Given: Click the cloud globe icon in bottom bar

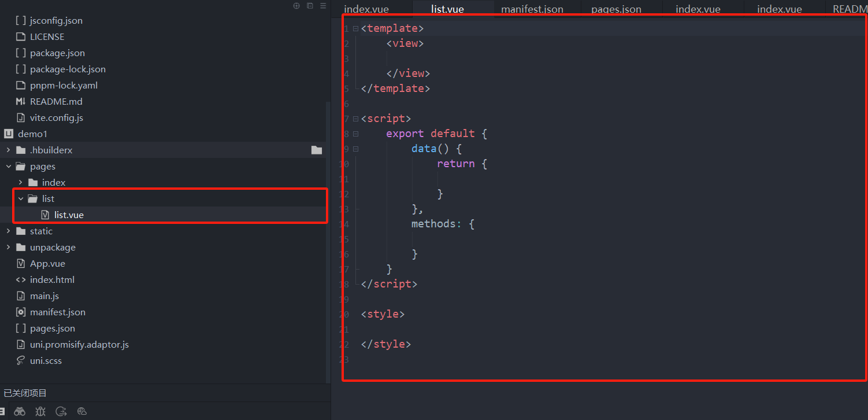Looking at the screenshot, I should click(x=81, y=411).
